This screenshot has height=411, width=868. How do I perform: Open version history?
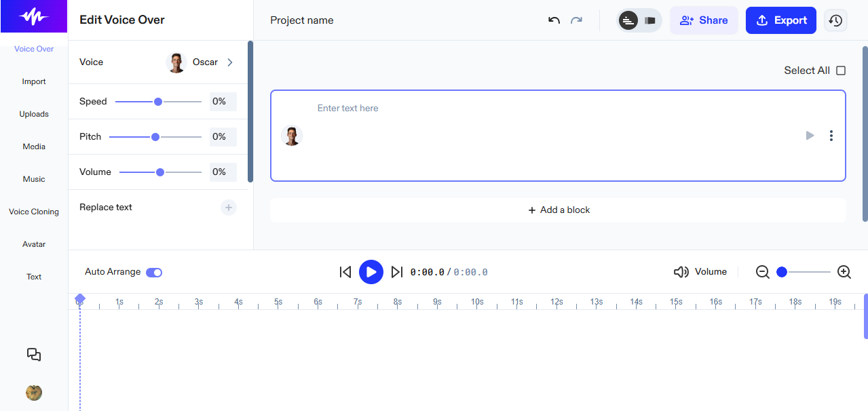pos(835,20)
